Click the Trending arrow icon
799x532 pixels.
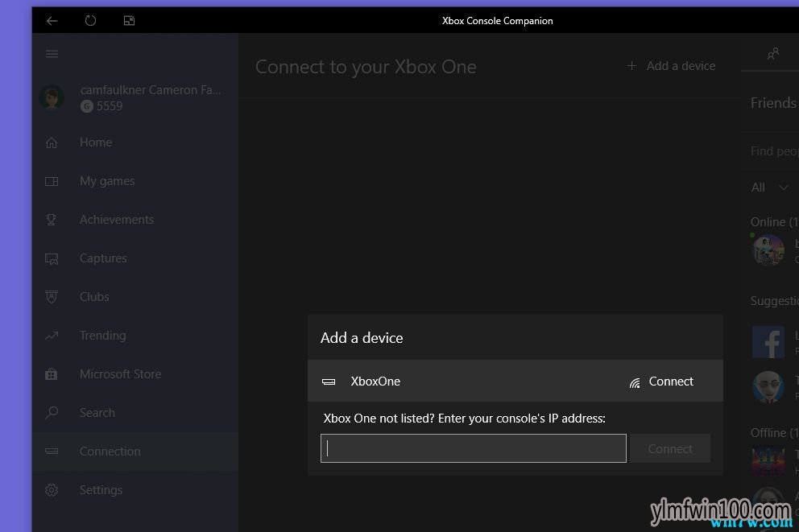coord(52,336)
